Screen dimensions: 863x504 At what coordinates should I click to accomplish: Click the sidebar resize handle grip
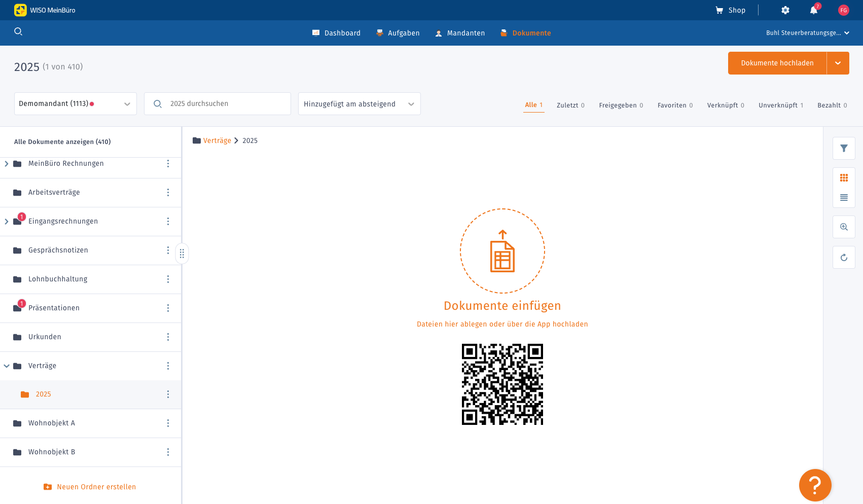coord(182,254)
